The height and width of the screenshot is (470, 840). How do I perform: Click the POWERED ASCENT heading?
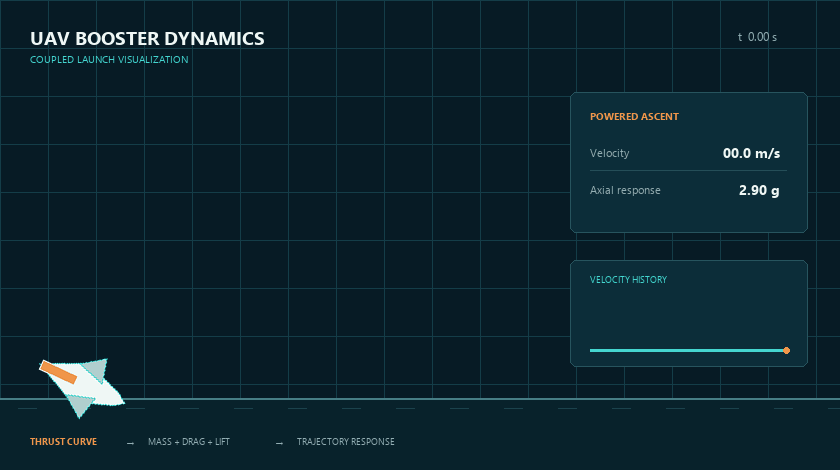pyautogui.click(x=634, y=117)
